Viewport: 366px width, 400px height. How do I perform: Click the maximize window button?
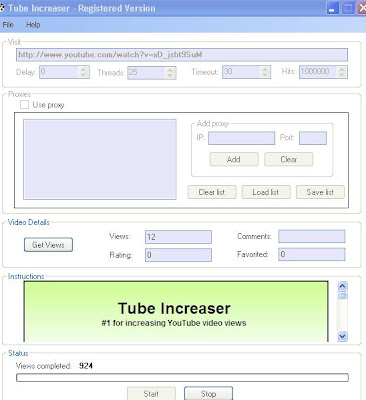(x=347, y=8)
